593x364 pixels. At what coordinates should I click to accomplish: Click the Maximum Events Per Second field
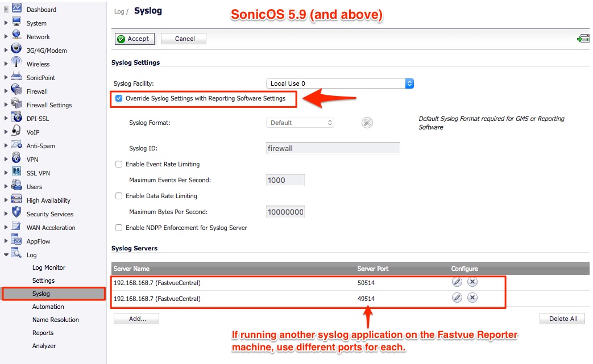[x=285, y=180]
